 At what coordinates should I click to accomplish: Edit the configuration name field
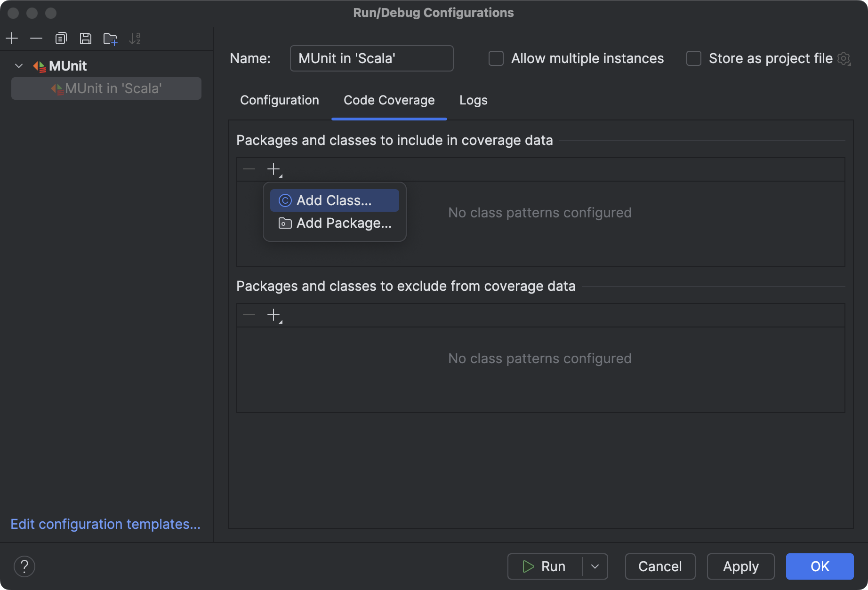(x=371, y=58)
